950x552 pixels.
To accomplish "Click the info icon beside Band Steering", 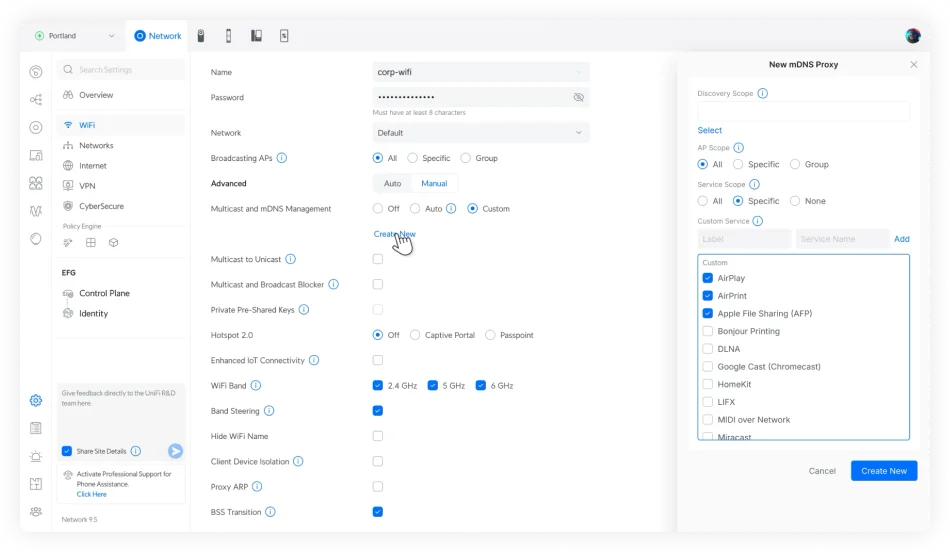I will click(x=269, y=411).
